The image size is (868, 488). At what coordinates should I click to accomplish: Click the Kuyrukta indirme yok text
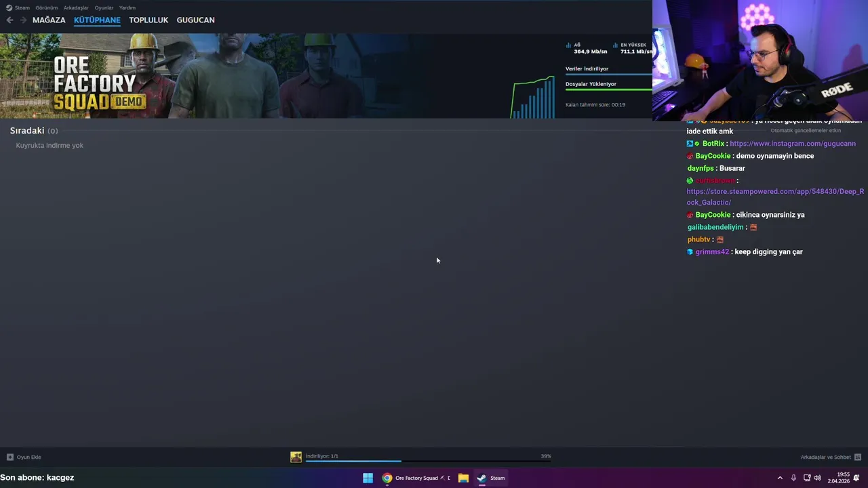(50, 146)
